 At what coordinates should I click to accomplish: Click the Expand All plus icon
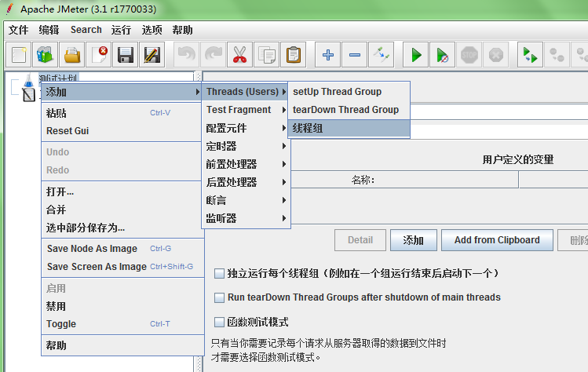(x=327, y=55)
